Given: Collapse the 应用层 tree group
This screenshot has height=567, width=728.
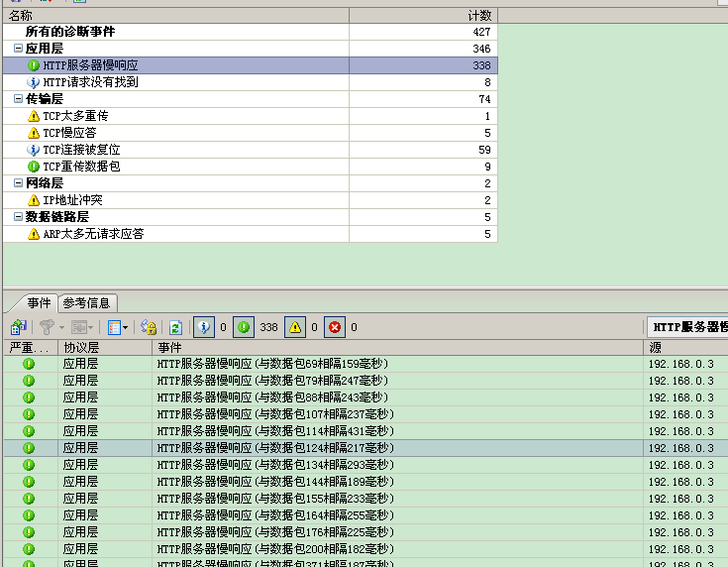Looking at the screenshot, I should pos(18,48).
